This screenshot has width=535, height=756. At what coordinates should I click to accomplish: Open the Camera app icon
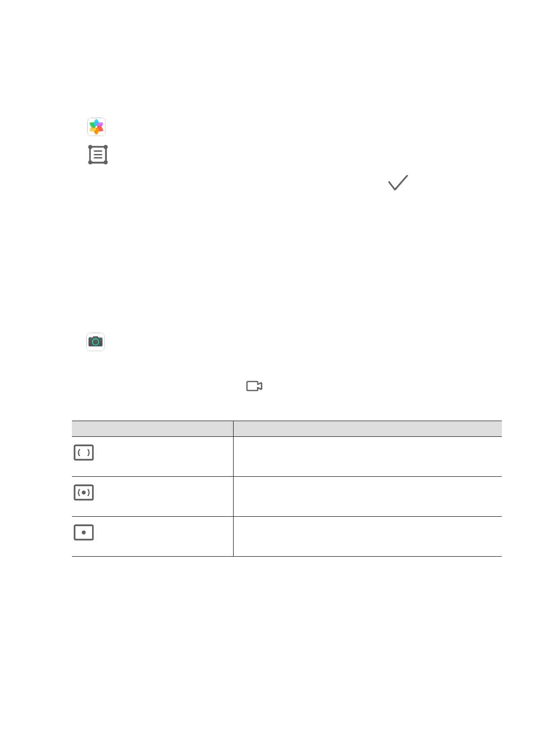tap(96, 342)
